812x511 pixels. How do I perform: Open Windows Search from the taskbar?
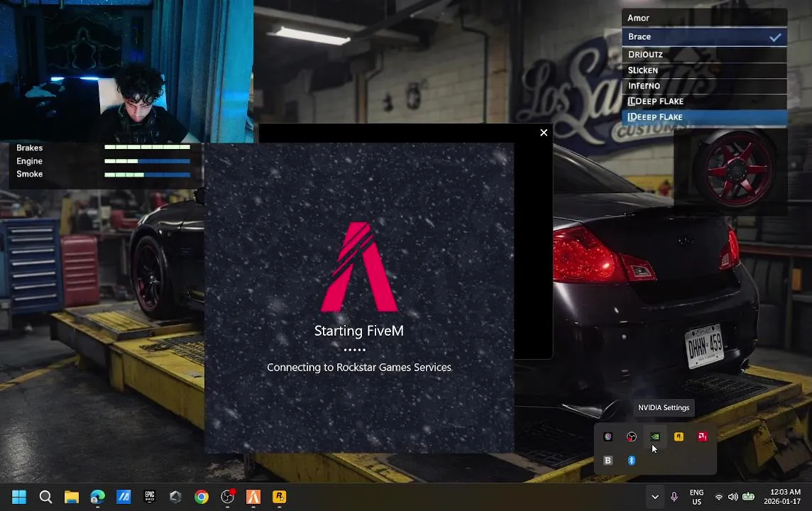tap(45, 497)
